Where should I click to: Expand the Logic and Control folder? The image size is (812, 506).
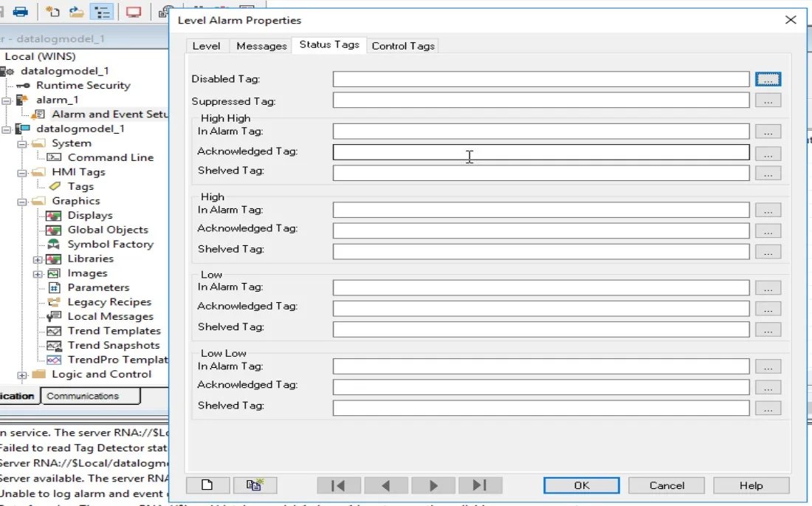[x=22, y=375]
